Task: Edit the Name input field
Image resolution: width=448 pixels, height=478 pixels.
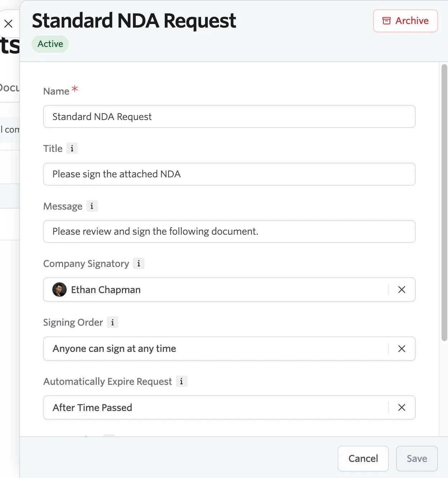Action: (x=229, y=116)
